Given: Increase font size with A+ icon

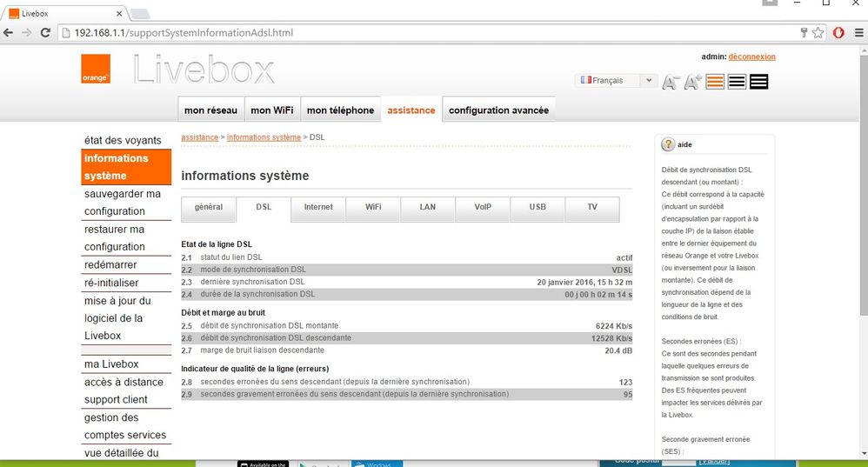Looking at the screenshot, I should (693, 82).
